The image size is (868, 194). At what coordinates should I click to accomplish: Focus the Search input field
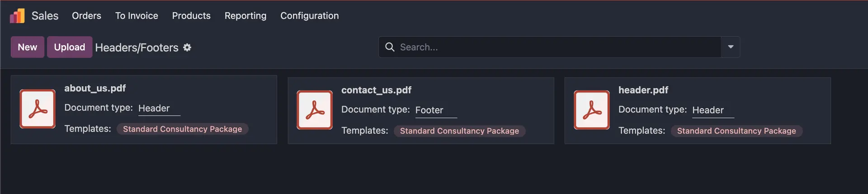[556, 47]
